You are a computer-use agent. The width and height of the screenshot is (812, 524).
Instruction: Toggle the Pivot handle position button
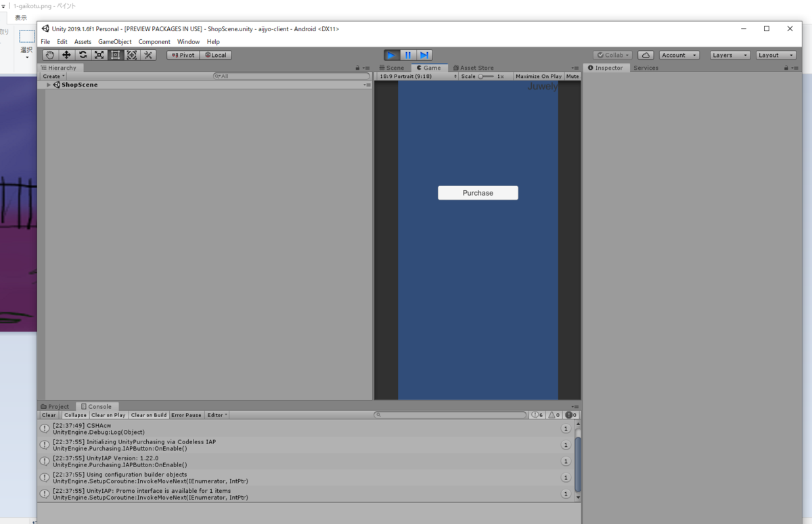click(183, 55)
